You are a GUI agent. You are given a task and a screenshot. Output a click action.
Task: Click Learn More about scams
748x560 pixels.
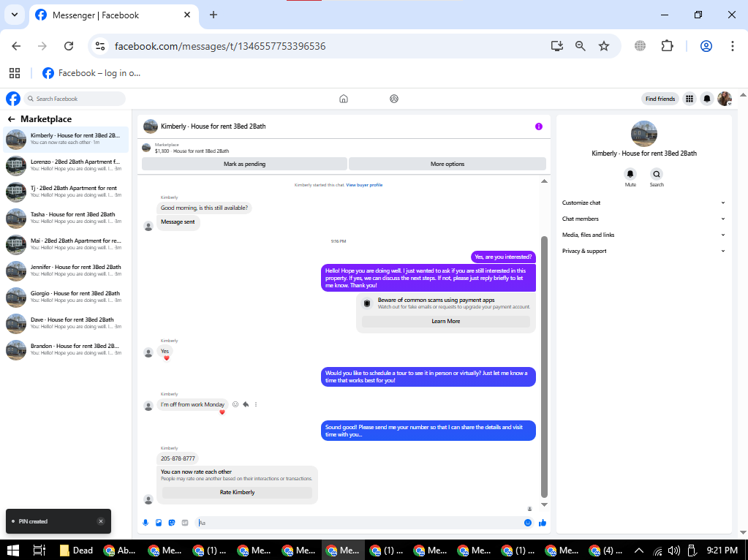coord(445,321)
